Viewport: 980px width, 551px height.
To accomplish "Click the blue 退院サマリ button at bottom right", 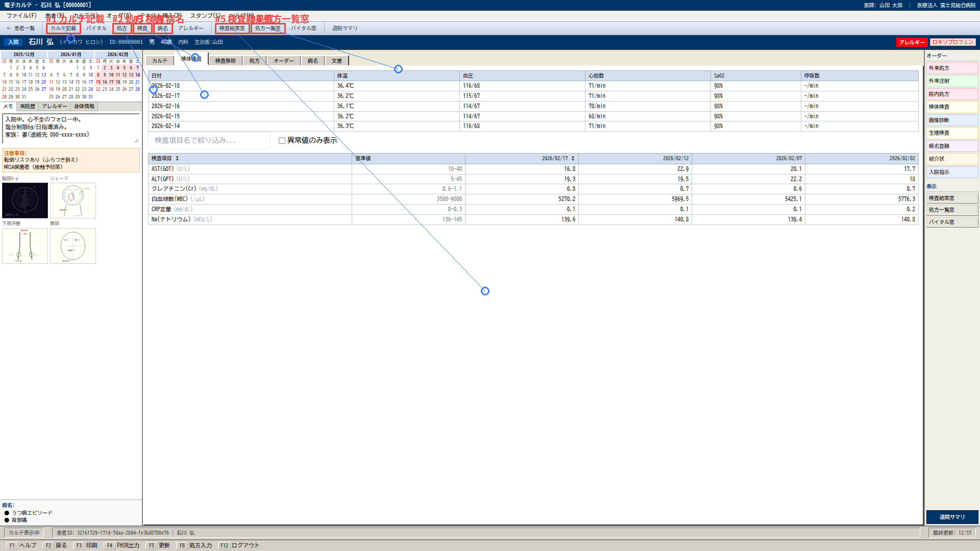I will (x=952, y=517).
